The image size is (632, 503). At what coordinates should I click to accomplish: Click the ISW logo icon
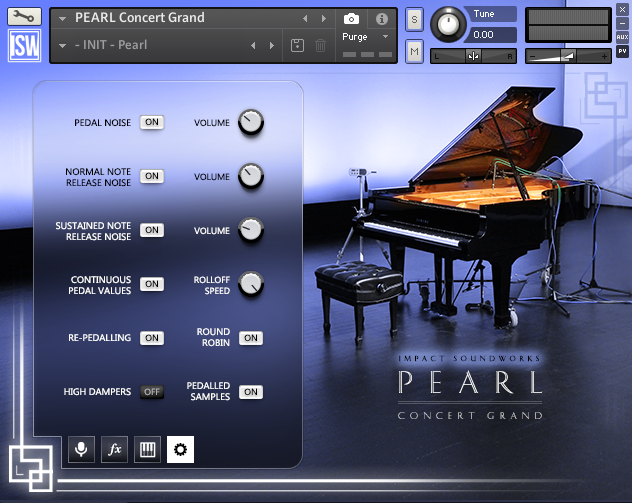pyautogui.click(x=25, y=46)
